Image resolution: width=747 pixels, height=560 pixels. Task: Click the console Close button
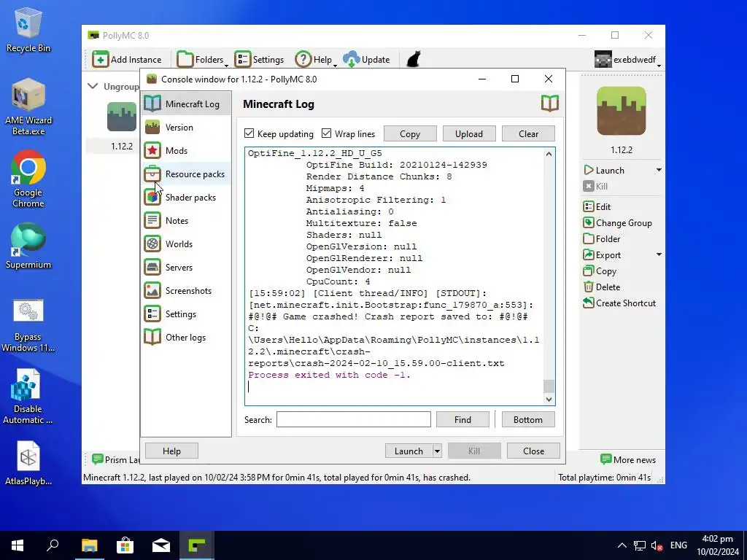[533, 451]
